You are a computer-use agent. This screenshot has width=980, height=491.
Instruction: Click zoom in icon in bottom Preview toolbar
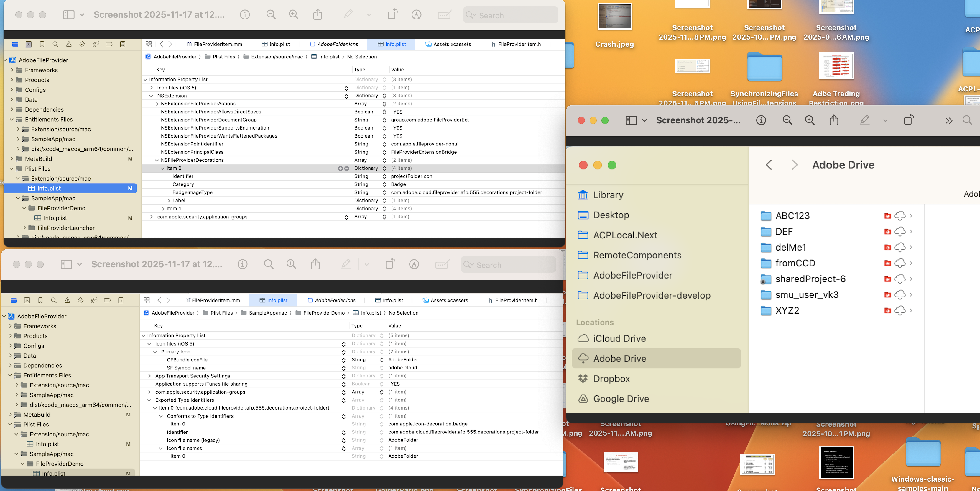pos(291,264)
